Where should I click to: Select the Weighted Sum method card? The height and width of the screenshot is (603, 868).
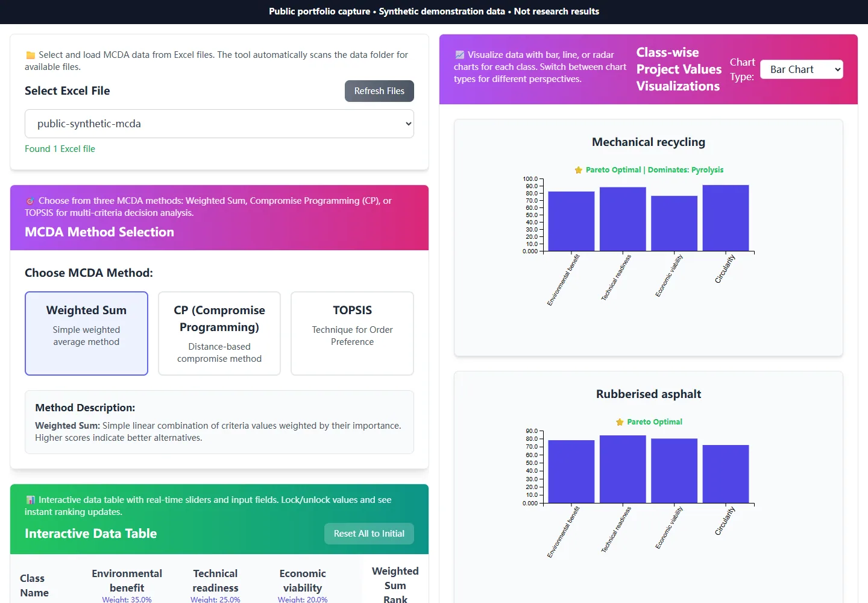pyautogui.click(x=86, y=333)
